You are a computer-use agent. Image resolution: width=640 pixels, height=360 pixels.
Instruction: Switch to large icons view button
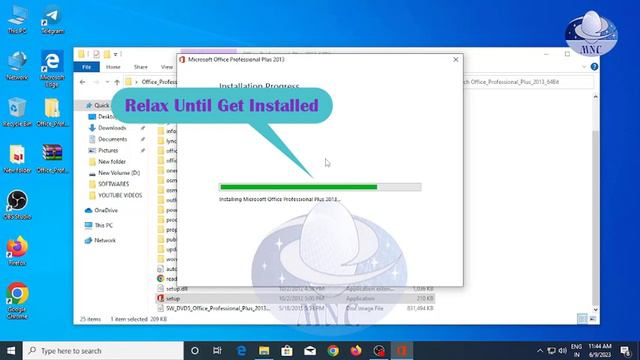[x=592, y=319]
